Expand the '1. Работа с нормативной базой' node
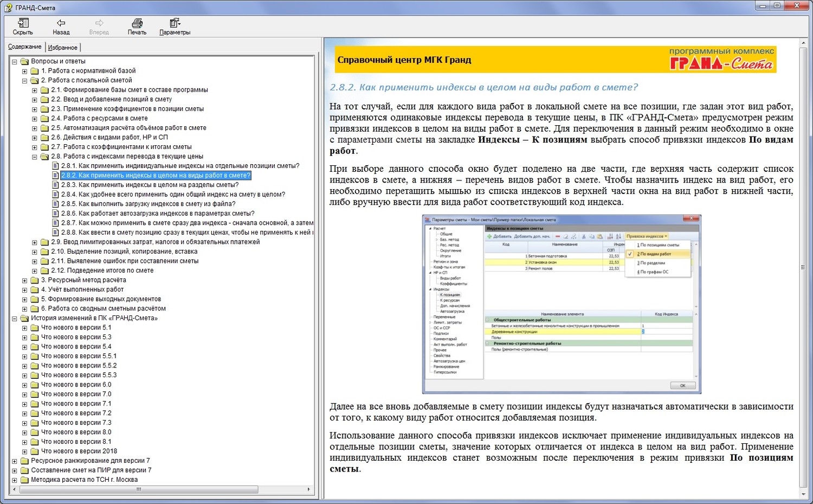Screen dimensions: 813x504 [24, 71]
